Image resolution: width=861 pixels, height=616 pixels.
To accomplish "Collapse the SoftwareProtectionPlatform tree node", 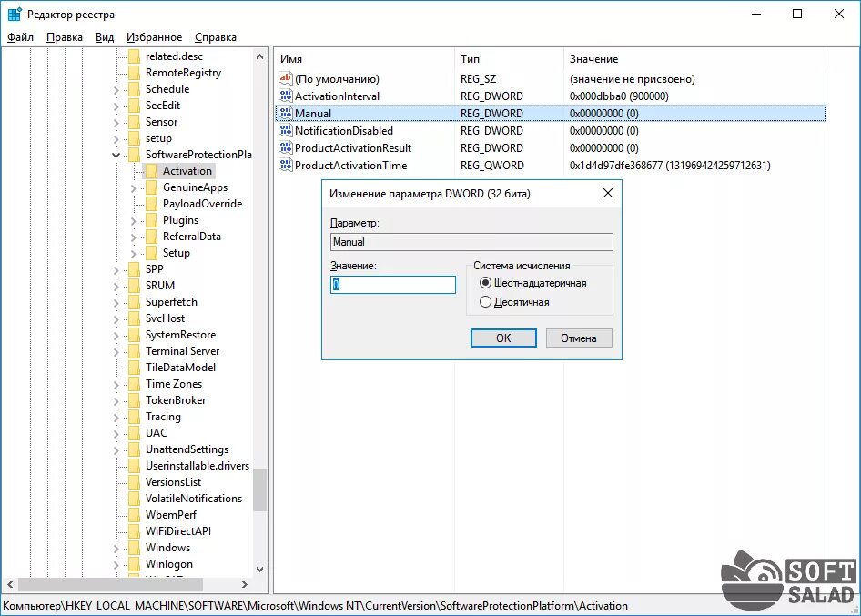I will pos(116,156).
